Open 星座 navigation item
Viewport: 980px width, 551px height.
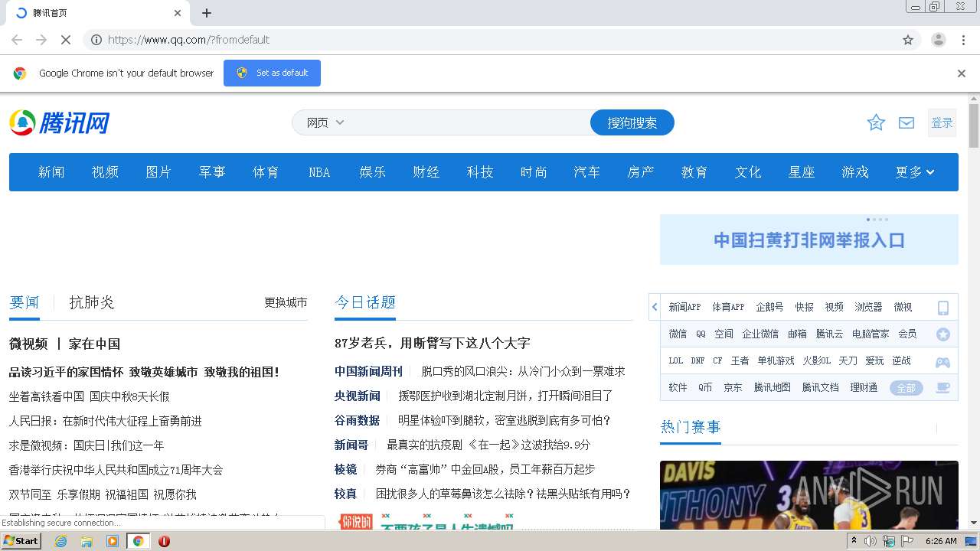pos(802,172)
